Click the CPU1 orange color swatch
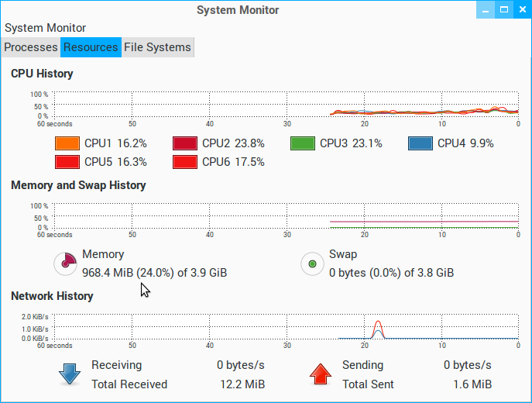532x403 pixels. 67,143
